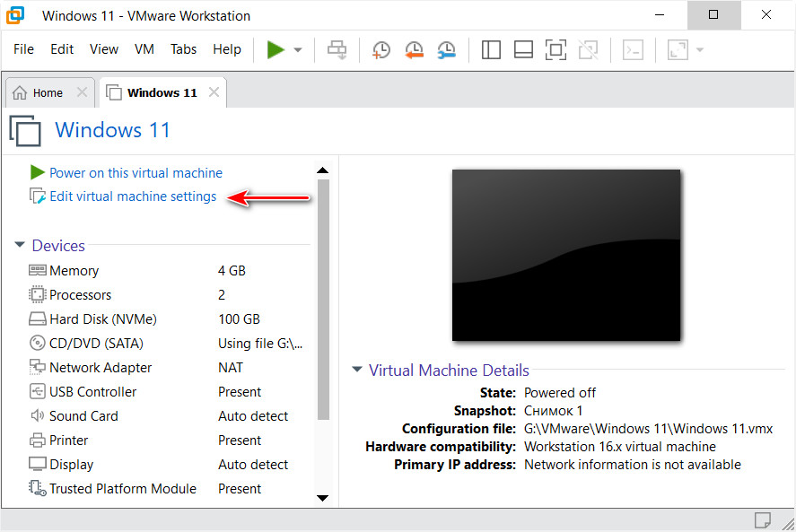This screenshot has height=532, width=796.
Task: Select the Memory device row
Action: pyautogui.click(x=169, y=271)
